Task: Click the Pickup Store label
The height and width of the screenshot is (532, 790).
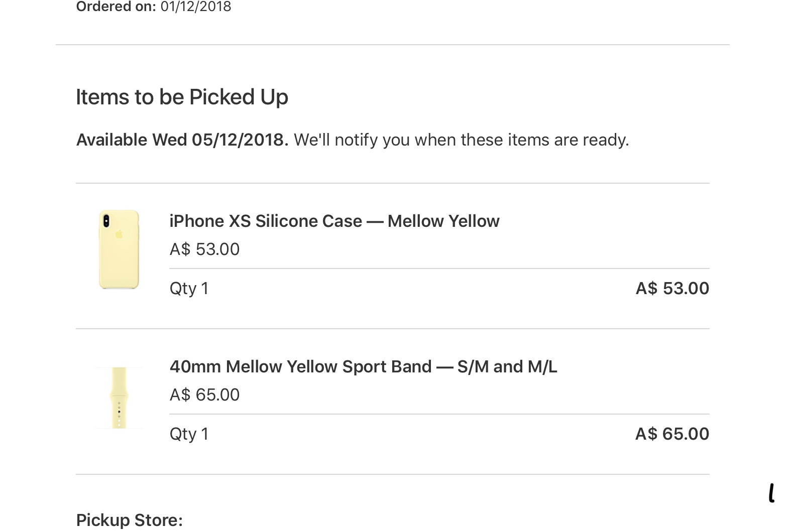Action: click(129, 520)
